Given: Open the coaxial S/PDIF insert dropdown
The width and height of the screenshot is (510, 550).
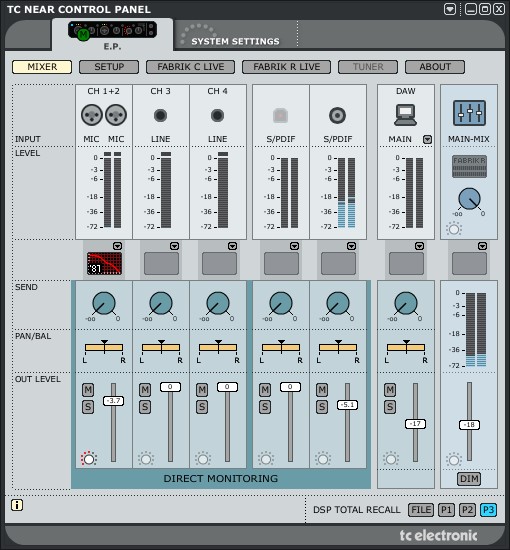Looking at the screenshot, I should (351, 246).
